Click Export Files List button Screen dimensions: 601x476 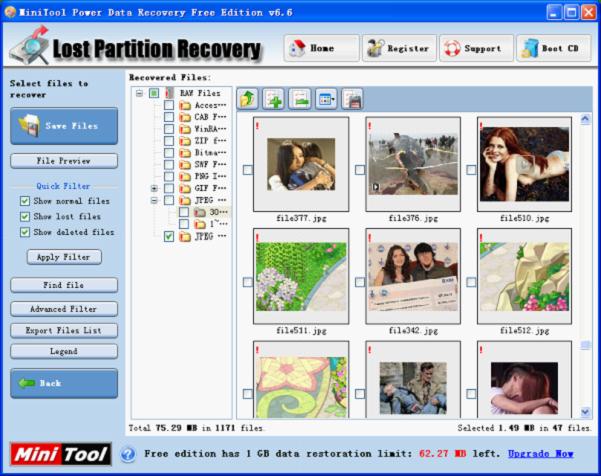coord(64,330)
